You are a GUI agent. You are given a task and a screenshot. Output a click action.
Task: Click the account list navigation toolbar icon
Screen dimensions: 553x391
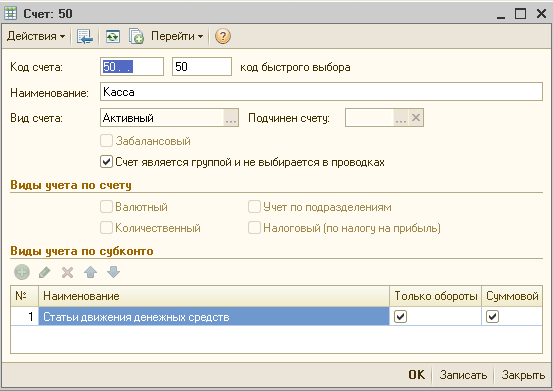[85, 36]
